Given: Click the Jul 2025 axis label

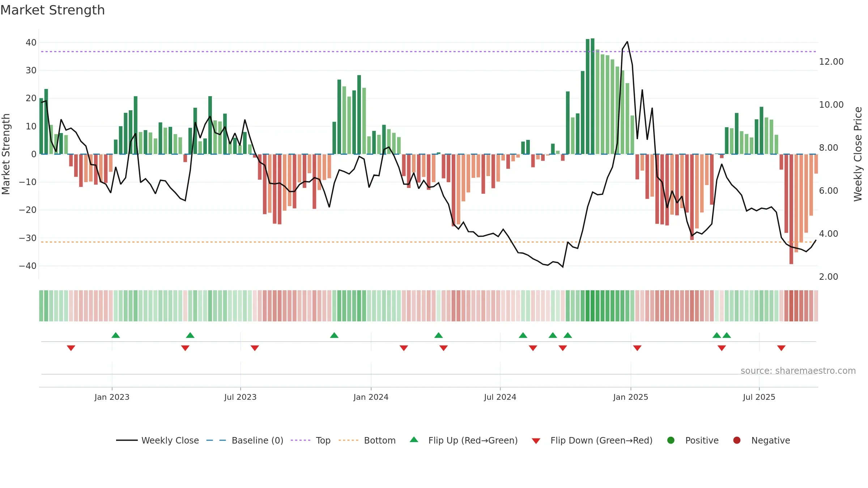Looking at the screenshot, I should (x=759, y=397).
